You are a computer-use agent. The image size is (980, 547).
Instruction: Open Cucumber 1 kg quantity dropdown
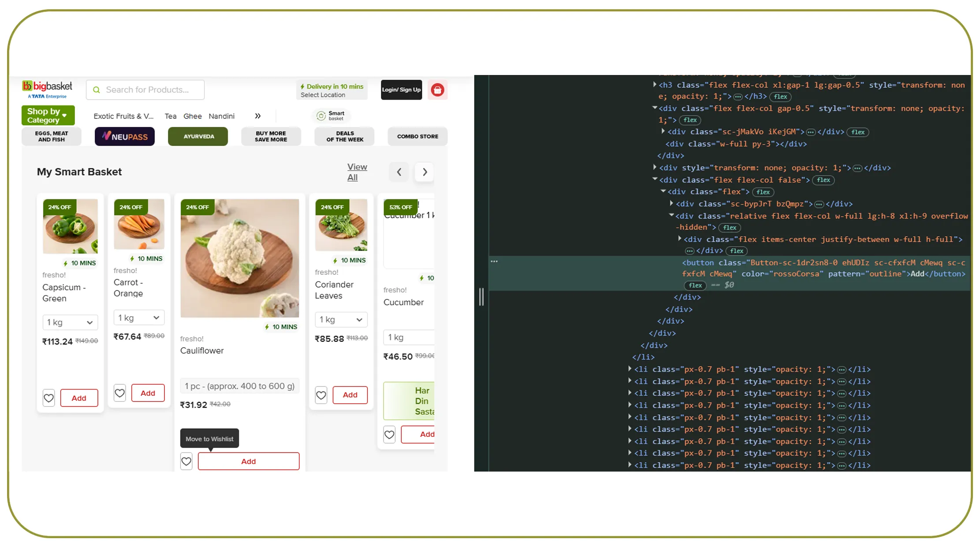coord(409,337)
